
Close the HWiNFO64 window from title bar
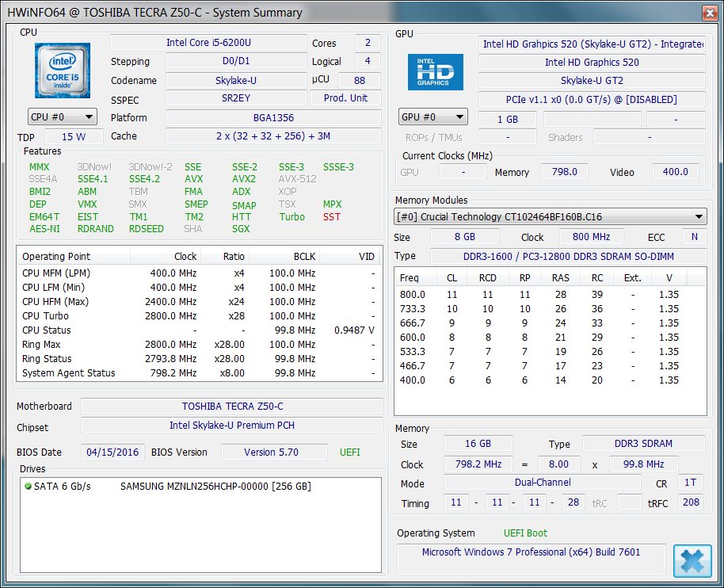(710, 13)
